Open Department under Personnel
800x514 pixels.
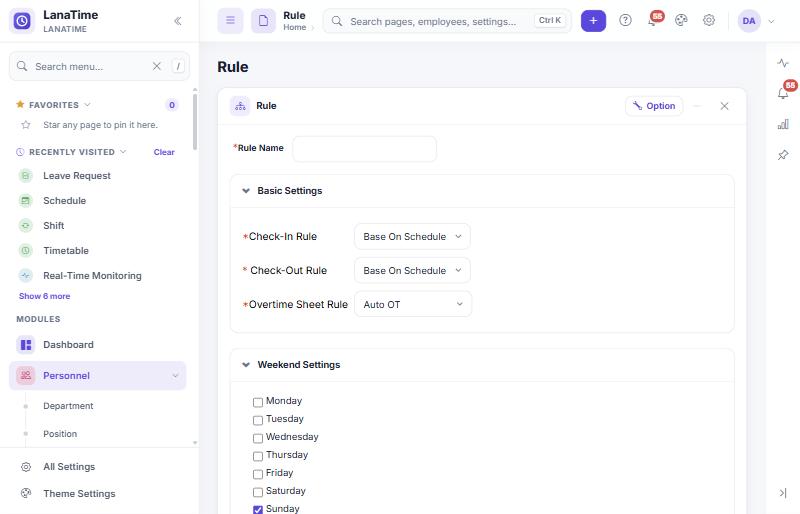[x=68, y=406]
